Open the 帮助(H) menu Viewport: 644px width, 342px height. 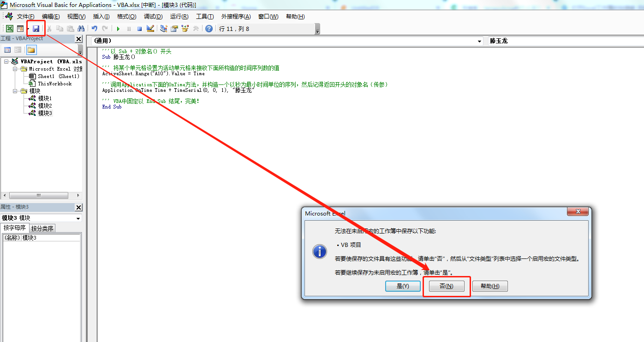click(295, 17)
